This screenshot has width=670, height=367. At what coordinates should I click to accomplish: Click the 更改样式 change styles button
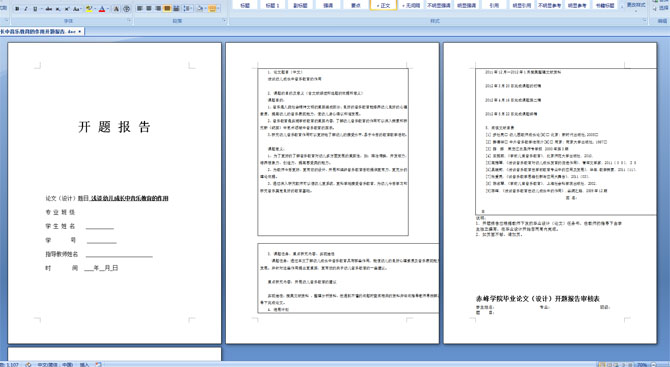pos(635,5)
